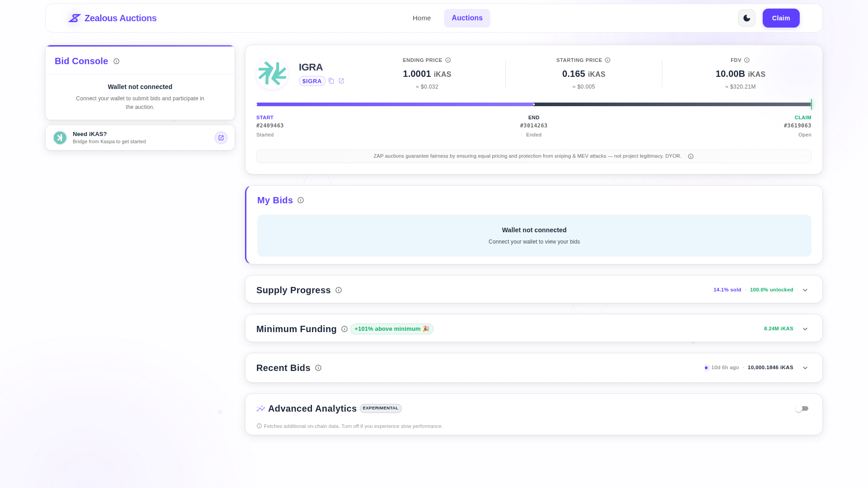Click the 14.1% sold label
The height and width of the screenshot is (488, 868).
click(727, 290)
